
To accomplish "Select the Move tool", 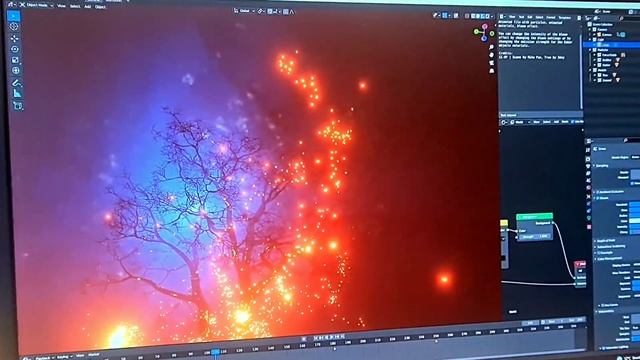I will coord(15,38).
